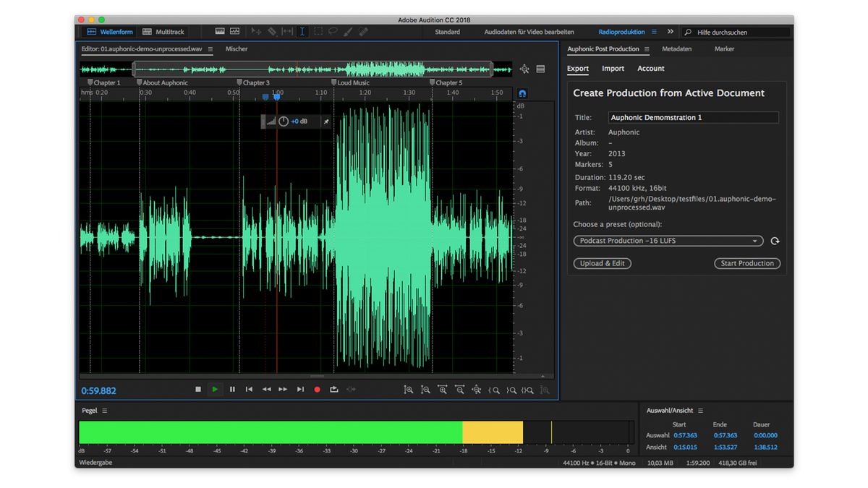Screen dimensions: 868x488
Task: Select the Export section
Action: coord(578,69)
